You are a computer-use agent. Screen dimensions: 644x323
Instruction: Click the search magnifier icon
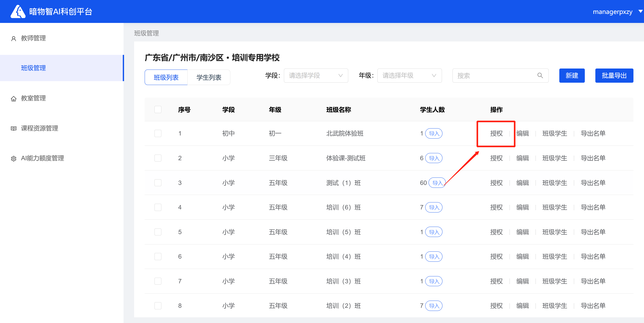tap(540, 75)
